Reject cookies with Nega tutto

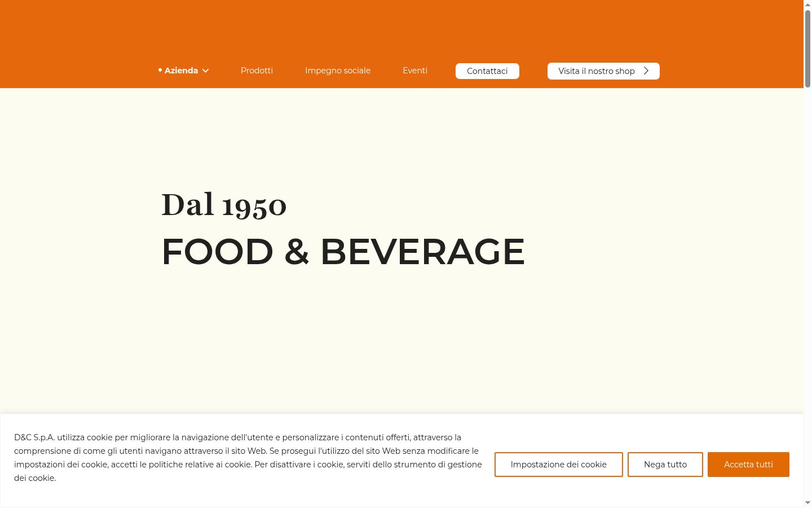click(x=665, y=465)
